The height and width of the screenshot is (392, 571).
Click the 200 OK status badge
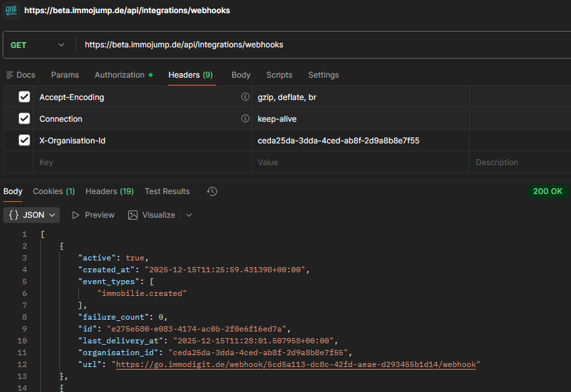(x=547, y=191)
